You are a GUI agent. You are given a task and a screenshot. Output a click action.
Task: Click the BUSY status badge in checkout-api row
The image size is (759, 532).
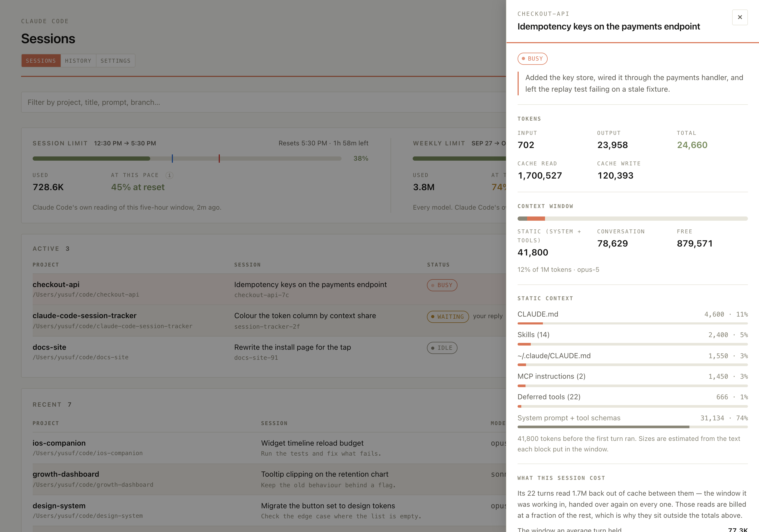pos(442,285)
